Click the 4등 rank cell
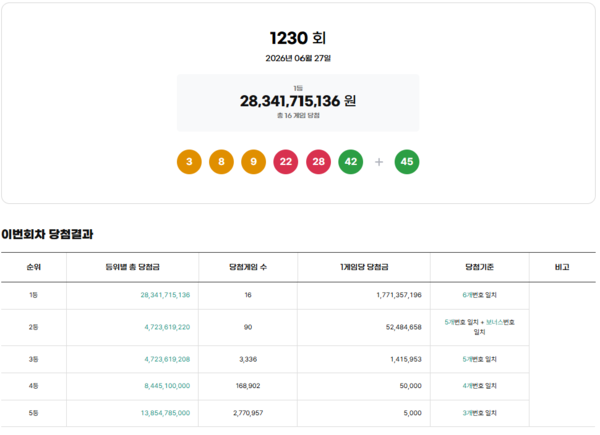Viewport: 600px width, 435px height. point(33,386)
